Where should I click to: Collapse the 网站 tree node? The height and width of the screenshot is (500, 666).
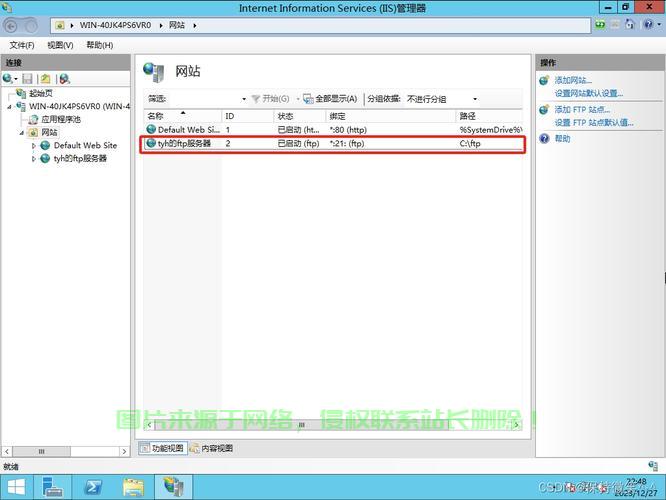click(22, 133)
